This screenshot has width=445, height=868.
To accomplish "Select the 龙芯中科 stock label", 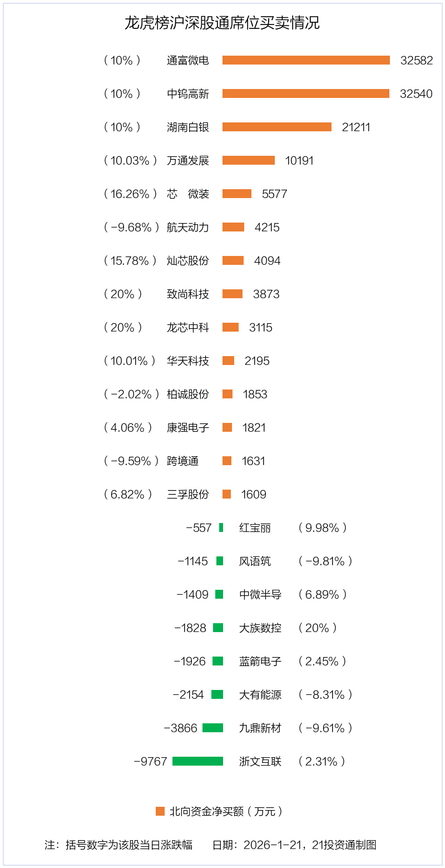I will tap(188, 327).
